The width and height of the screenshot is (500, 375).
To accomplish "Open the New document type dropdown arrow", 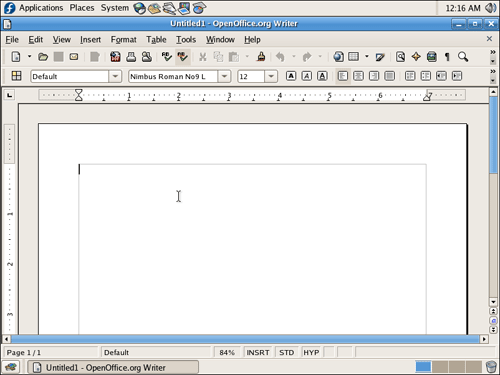I will click(29, 57).
